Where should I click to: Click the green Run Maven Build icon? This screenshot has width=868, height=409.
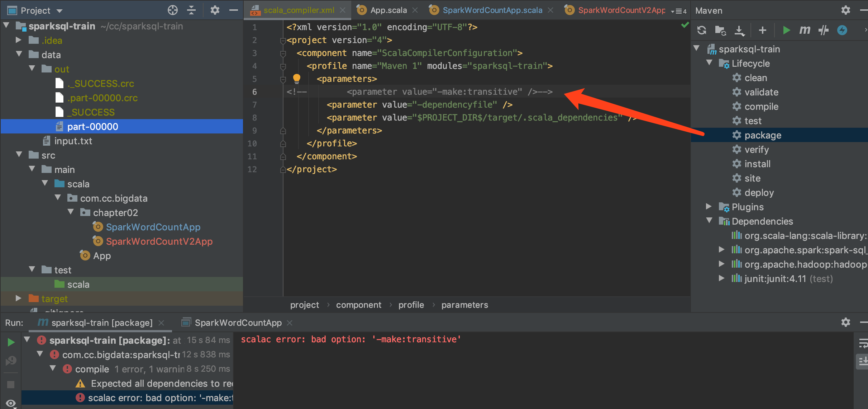[786, 30]
